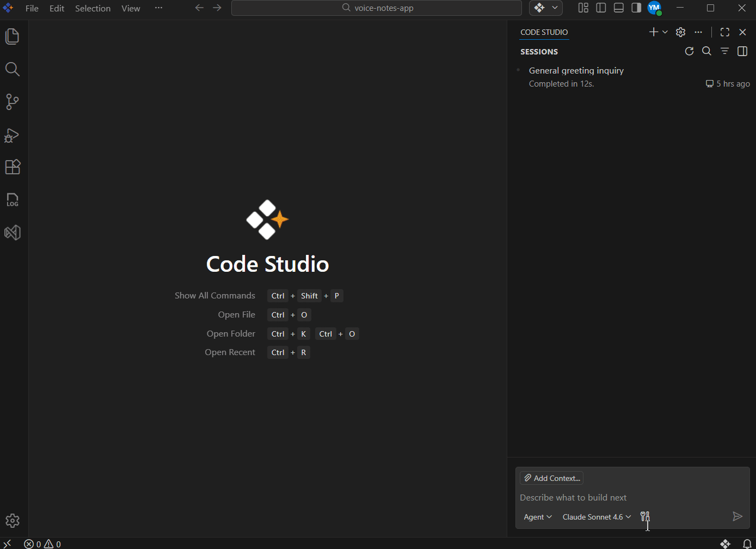Click the voice-notes-app command center search box
Viewport: 756px width, 549px height.
point(377,8)
